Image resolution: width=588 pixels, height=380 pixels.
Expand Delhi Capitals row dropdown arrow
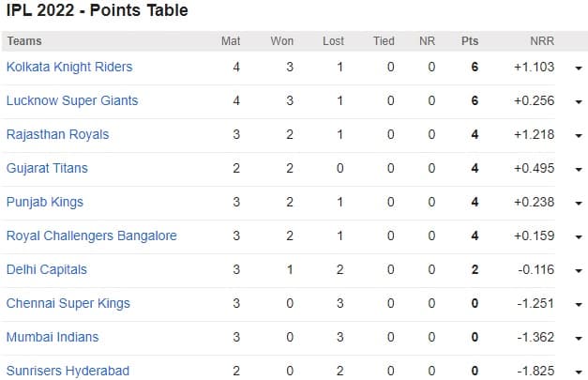click(578, 271)
